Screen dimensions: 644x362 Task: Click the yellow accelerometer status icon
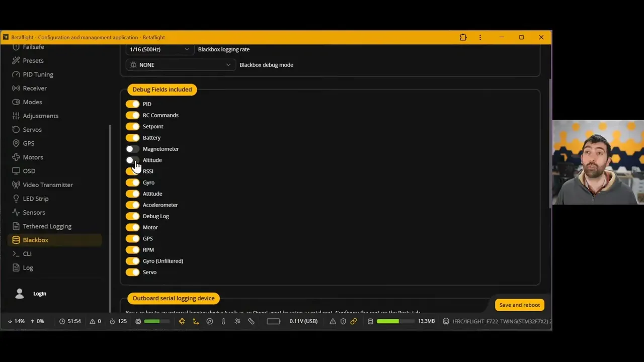pyautogui.click(x=196, y=321)
